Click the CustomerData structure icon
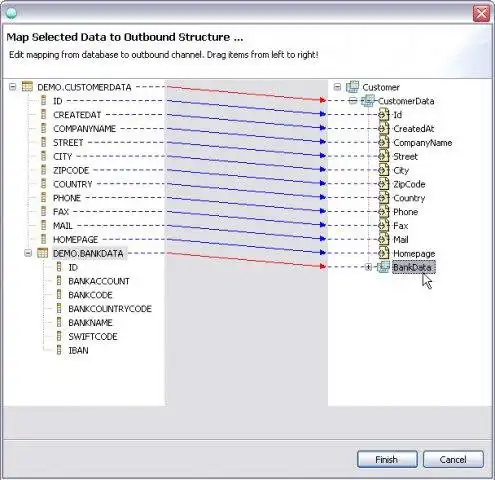This screenshot has height=480, width=495. tap(368, 101)
